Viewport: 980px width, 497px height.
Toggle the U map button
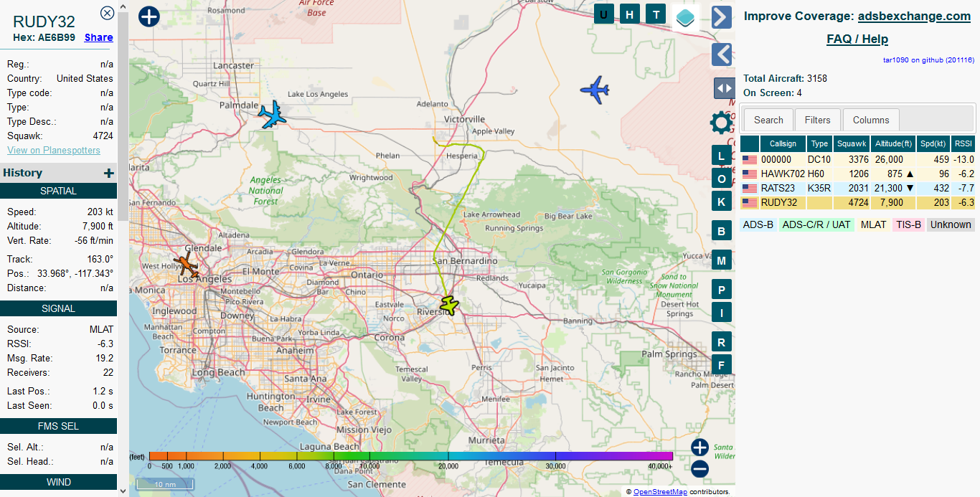pos(603,14)
